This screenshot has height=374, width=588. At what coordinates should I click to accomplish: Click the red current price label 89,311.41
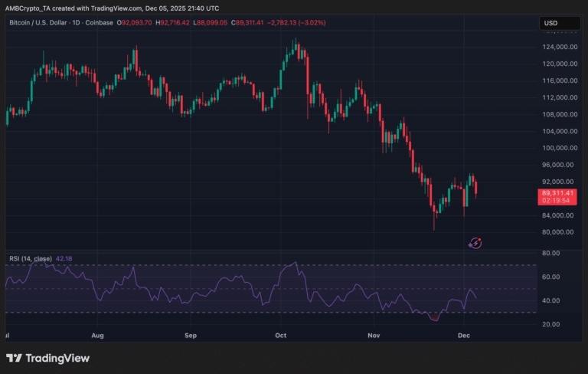[558, 193]
